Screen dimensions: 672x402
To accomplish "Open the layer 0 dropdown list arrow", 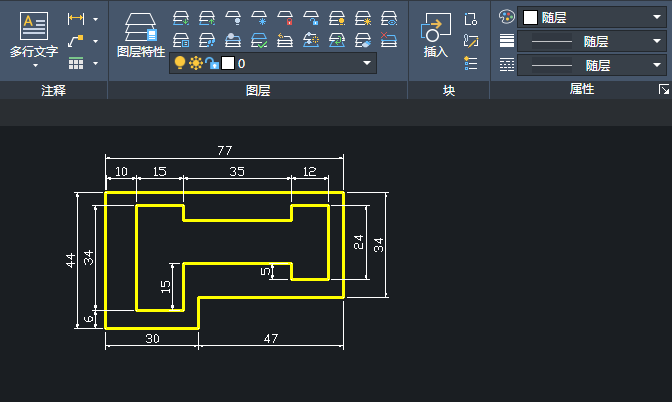I will [367, 63].
